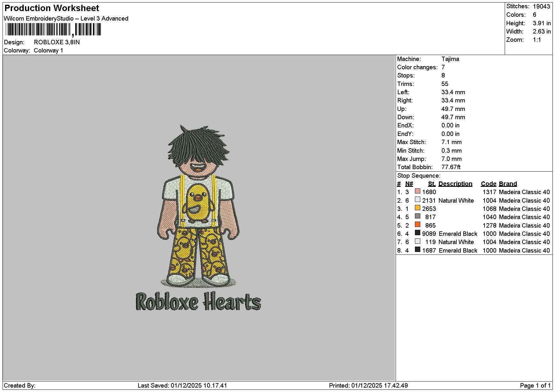Click the 'Down:' measurement label
The width and height of the screenshot is (555, 392).
pyautogui.click(x=405, y=117)
